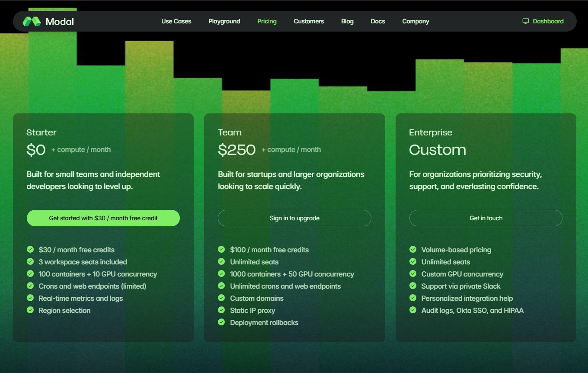Image resolution: width=588 pixels, height=373 pixels.
Task: Click the $250 price in Team card
Action: click(x=237, y=150)
